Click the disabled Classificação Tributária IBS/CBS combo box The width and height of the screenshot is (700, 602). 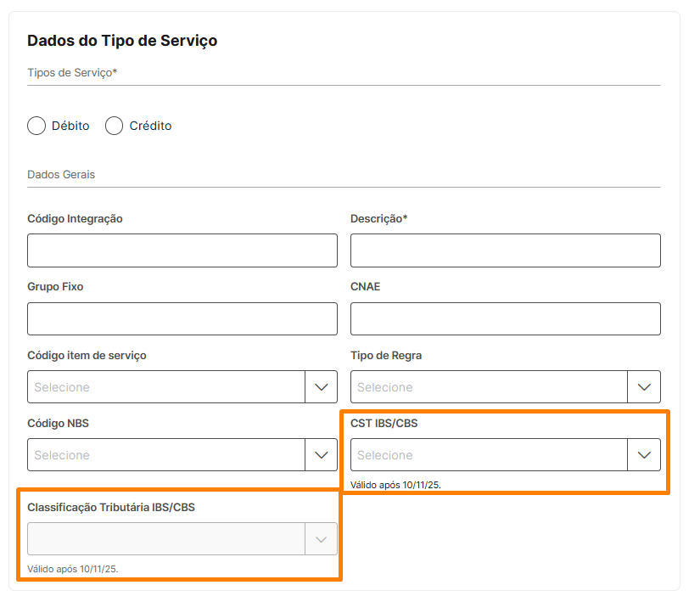[166, 539]
